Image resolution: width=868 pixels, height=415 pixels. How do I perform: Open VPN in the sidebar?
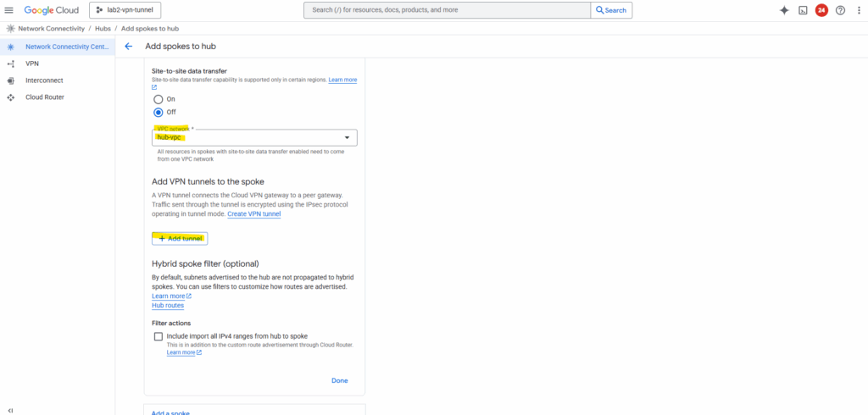click(x=32, y=64)
